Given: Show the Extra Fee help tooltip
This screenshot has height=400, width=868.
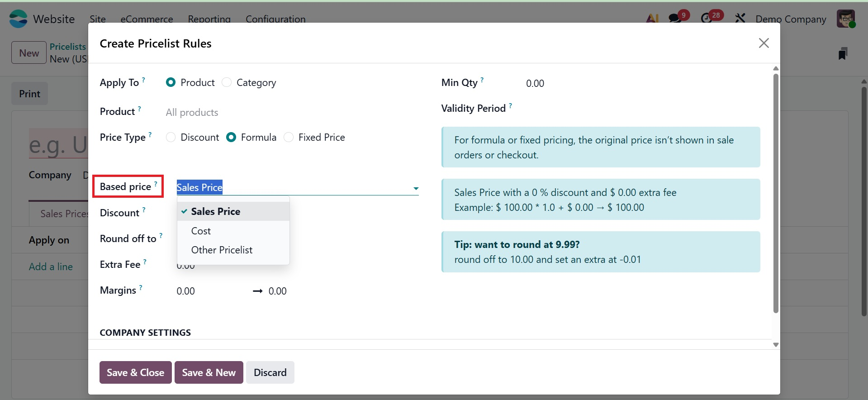Looking at the screenshot, I should [x=145, y=262].
